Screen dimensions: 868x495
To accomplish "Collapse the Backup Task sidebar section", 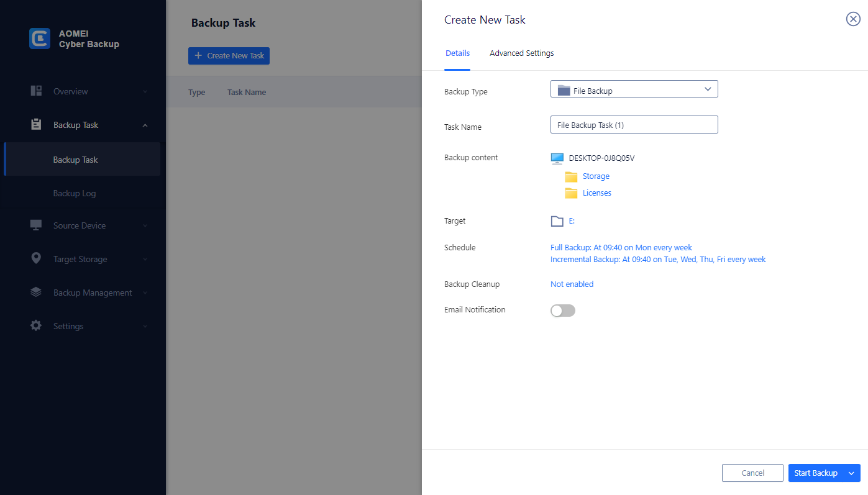I will [145, 125].
